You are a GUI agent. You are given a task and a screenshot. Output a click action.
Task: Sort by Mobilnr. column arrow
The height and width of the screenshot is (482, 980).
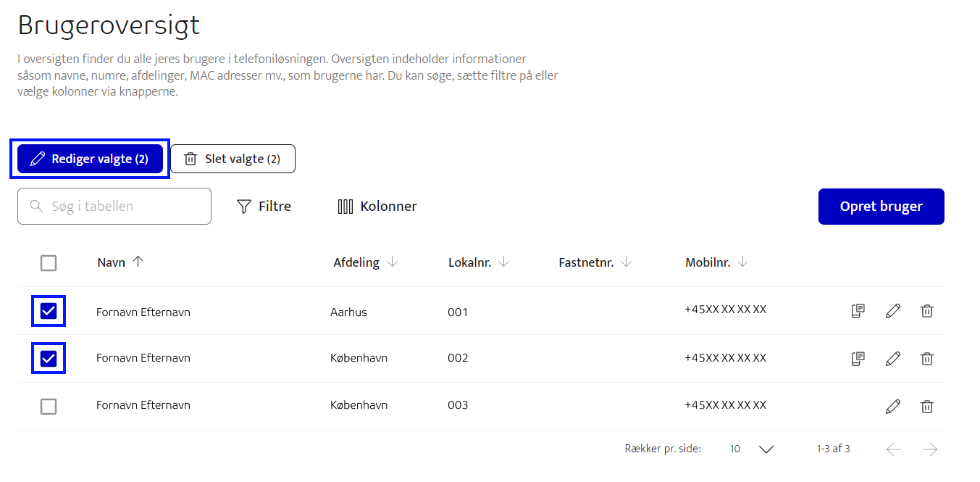[742, 262]
